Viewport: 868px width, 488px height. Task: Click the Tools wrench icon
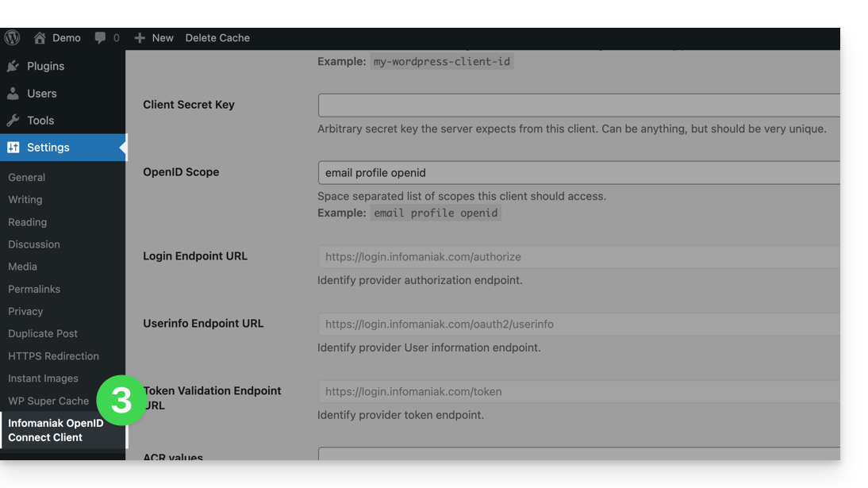pos(13,120)
